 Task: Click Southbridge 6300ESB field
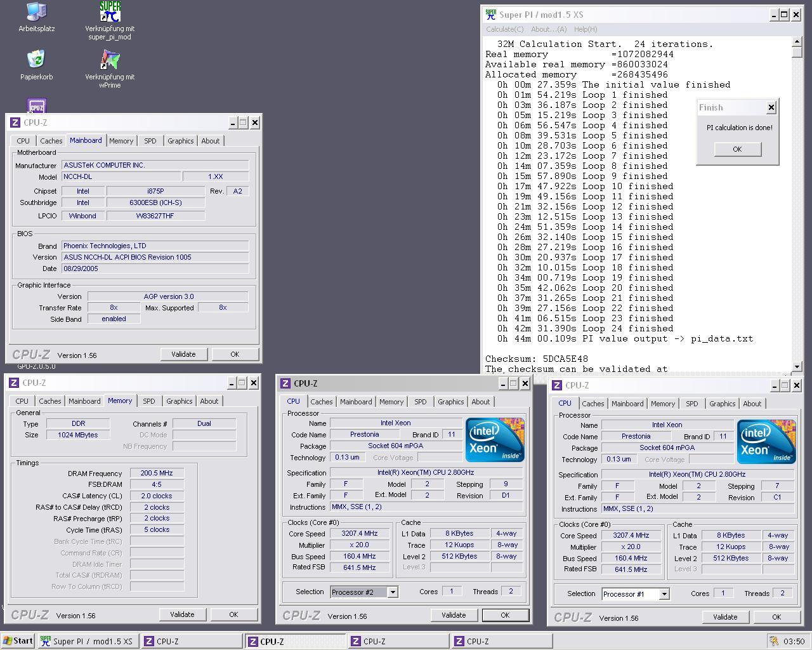(x=155, y=202)
